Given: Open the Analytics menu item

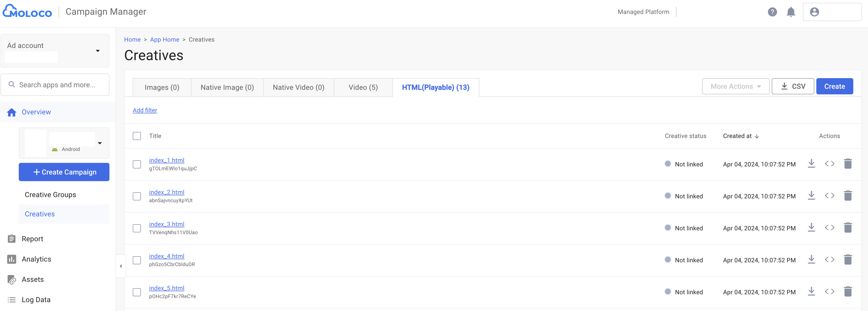Looking at the screenshot, I should (36, 259).
